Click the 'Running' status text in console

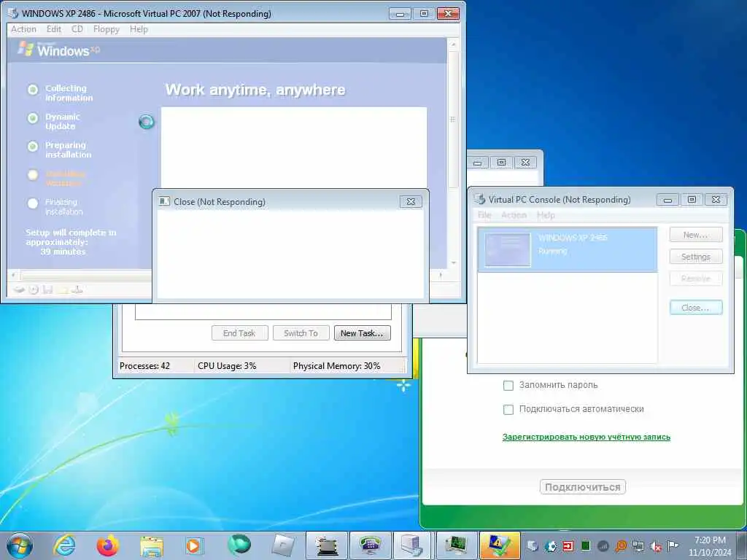point(553,251)
